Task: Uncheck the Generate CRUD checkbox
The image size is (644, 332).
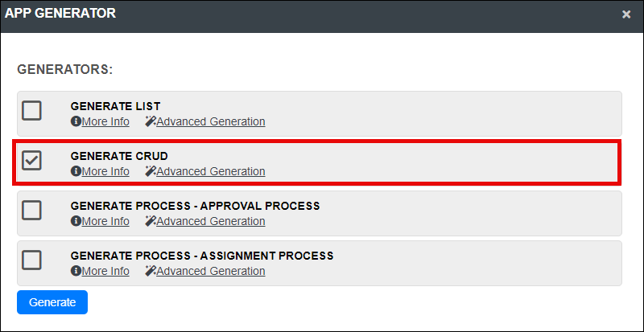Action: [31, 161]
